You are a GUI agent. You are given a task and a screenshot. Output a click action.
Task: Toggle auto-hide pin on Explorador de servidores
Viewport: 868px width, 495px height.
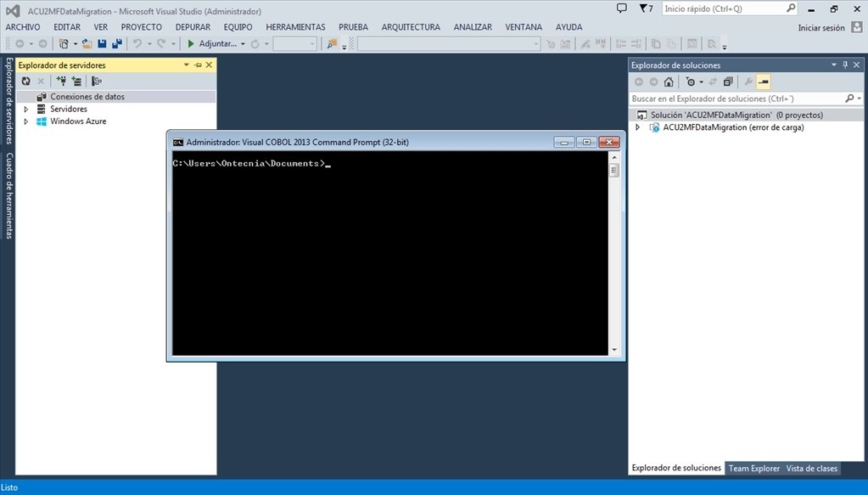[x=198, y=65]
